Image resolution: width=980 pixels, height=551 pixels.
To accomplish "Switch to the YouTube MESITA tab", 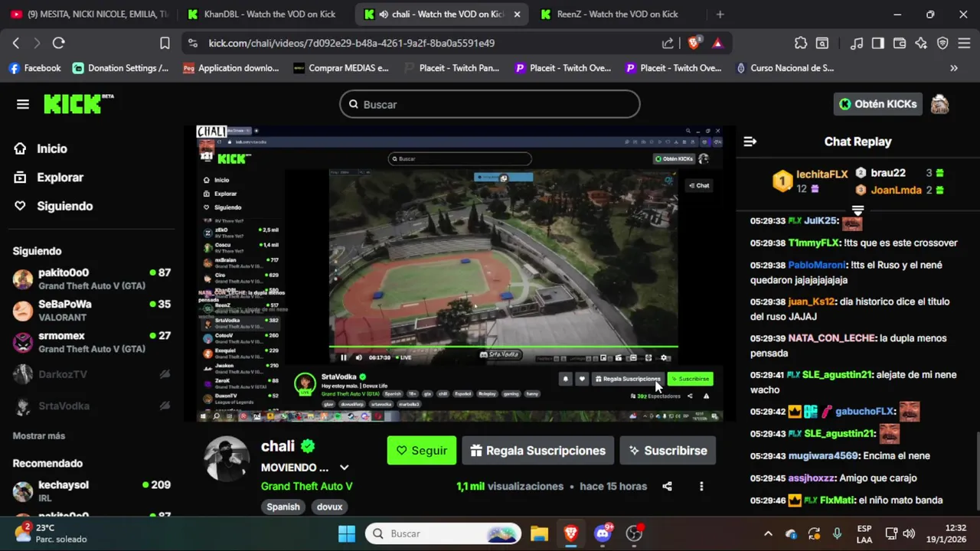I will pos(90,14).
